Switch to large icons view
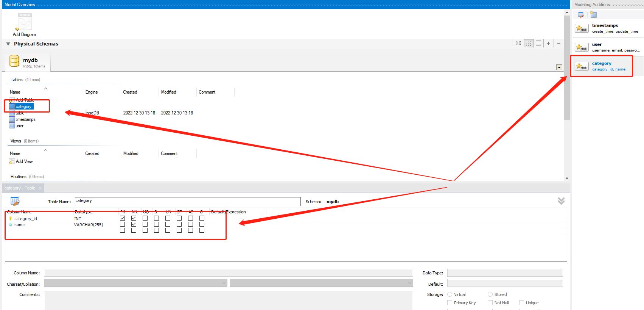This screenshot has width=644, height=310. click(518, 43)
